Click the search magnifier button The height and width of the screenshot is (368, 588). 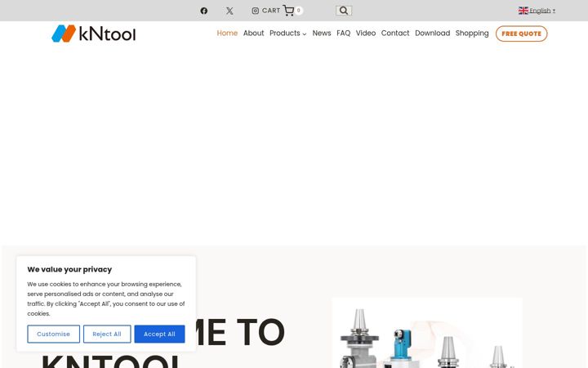(x=344, y=11)
